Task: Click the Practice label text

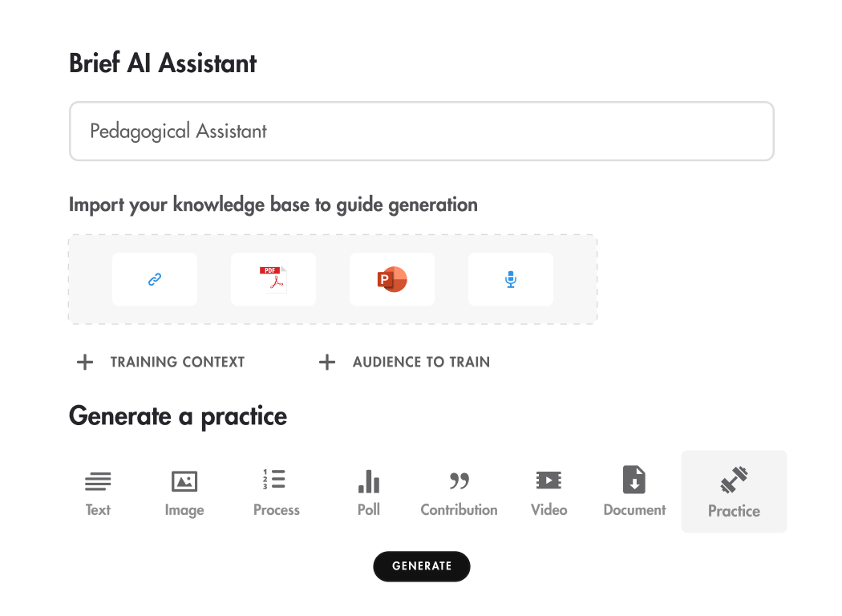Action: [734, 511]
